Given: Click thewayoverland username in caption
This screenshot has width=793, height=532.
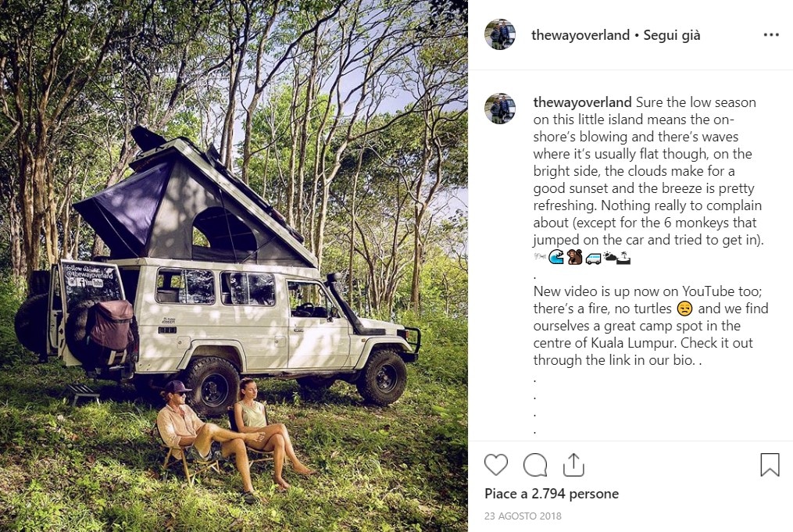Looking at the screenshot, I should 582,102.
